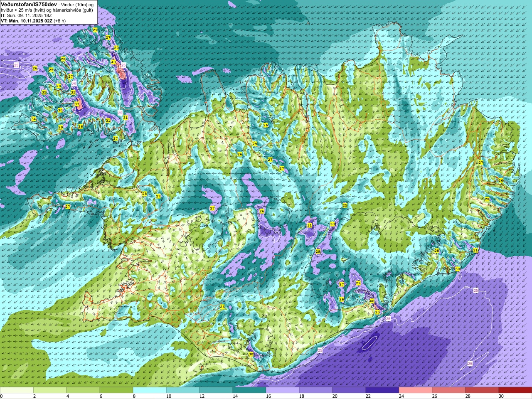Pick the dark red above-30 legend swatch
The image size is (532, 399).
coord(515,390)
